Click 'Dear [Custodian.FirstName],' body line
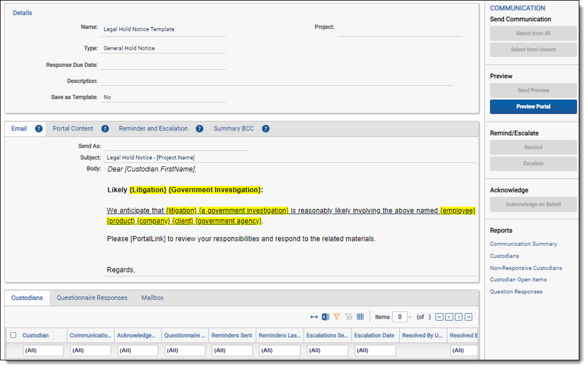This screenshot has width=588, height=369. 152,169
